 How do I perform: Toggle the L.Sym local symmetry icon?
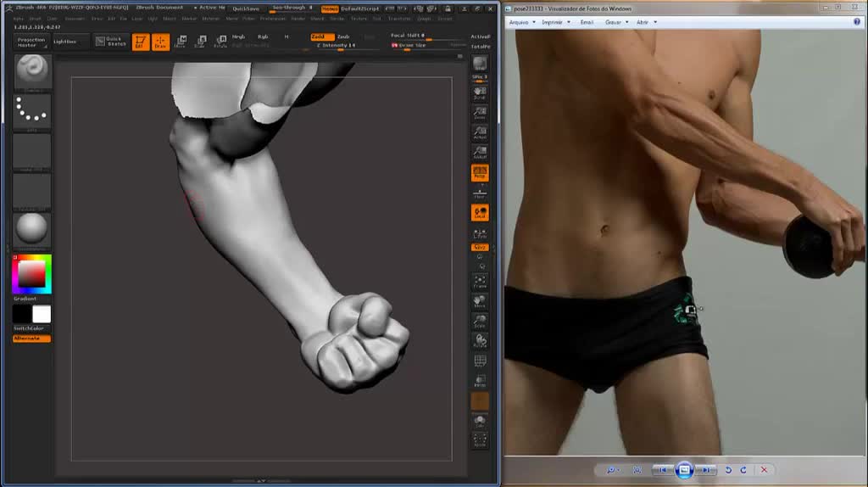coord(480,233)
